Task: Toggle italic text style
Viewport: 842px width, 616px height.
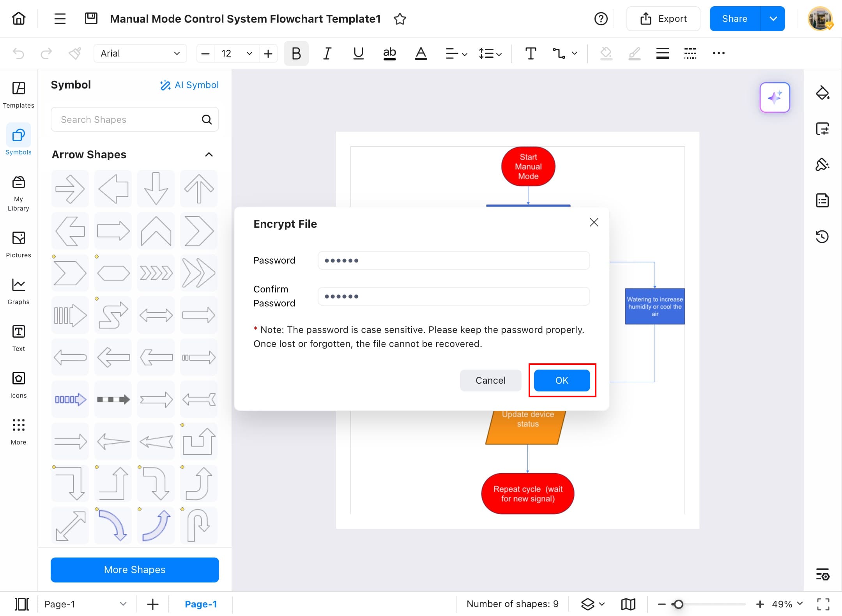Action: point(327,53)
